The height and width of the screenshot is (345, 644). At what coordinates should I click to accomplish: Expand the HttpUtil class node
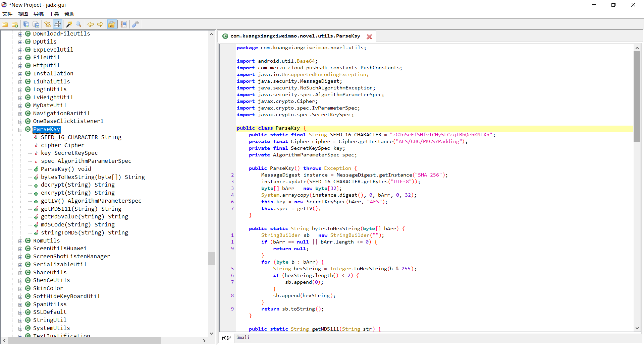click(20, 66)
